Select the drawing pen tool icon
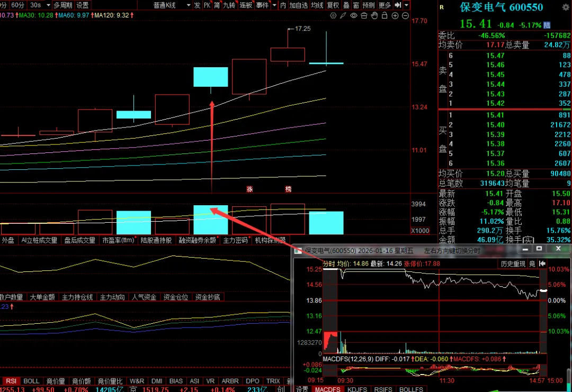The height and width of the screenshot is (392, 572). point(343,16)
